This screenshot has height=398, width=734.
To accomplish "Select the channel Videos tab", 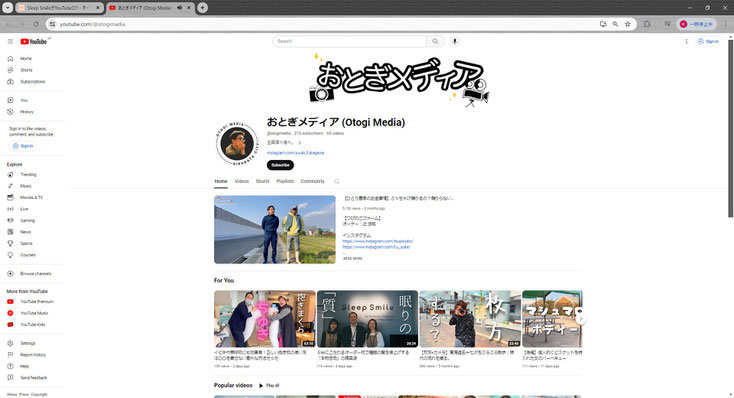I will [x=242, y=182].
